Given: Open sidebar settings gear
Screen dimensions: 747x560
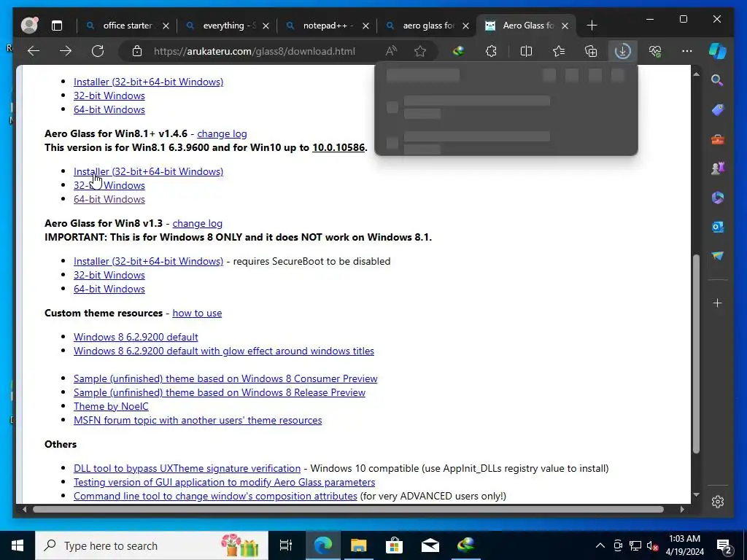Looking at the screenshot, I should click(718, 502).
